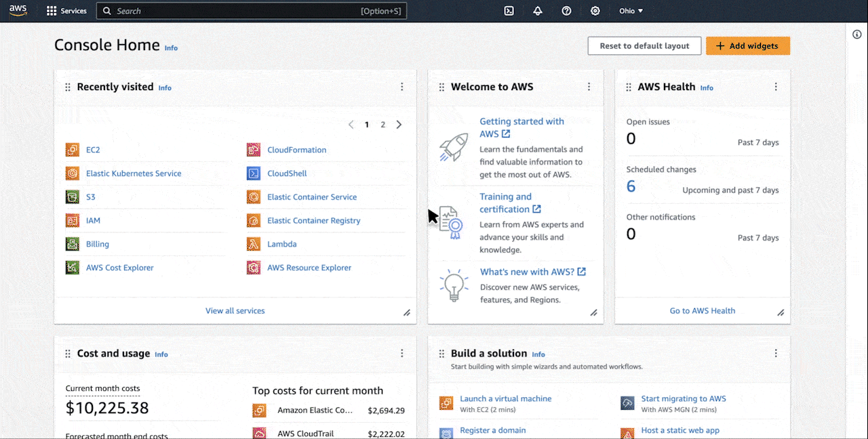Click the Start migrating to AWS icon
Image resolution: width=868 pixels, height=439 pixels.
point(627,403)
